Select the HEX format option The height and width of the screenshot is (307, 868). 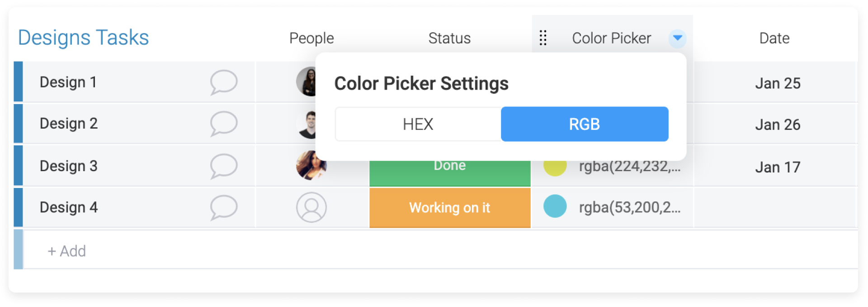point(418,124)
